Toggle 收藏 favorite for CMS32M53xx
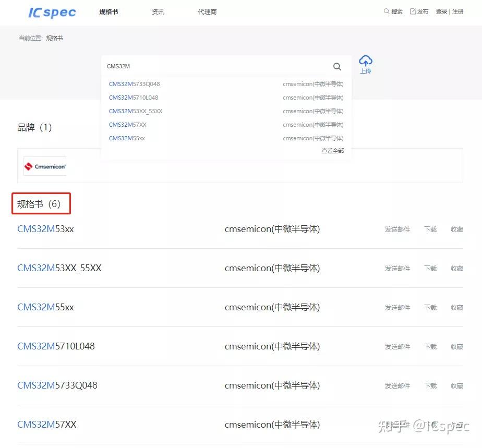 456,229
